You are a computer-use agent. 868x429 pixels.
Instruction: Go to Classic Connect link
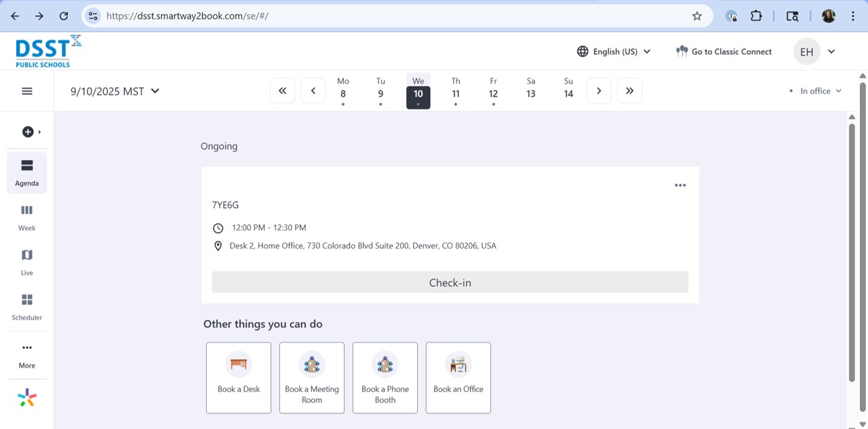[x=724, y=52]
